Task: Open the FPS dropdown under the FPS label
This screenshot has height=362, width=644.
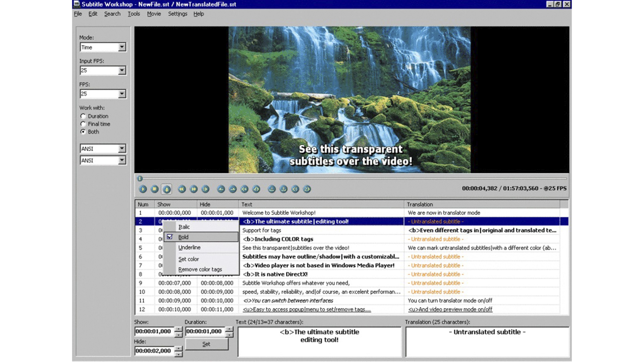Action: [122, 94]
